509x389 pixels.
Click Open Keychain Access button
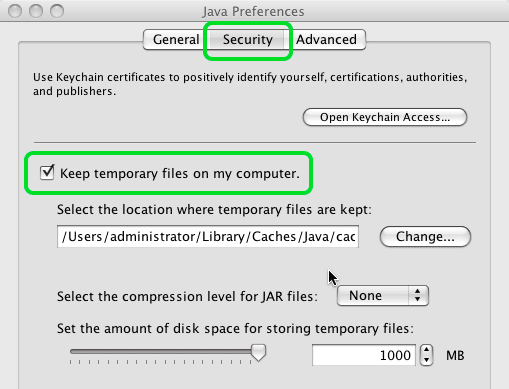pyautogui.click(x=385, y=117)
